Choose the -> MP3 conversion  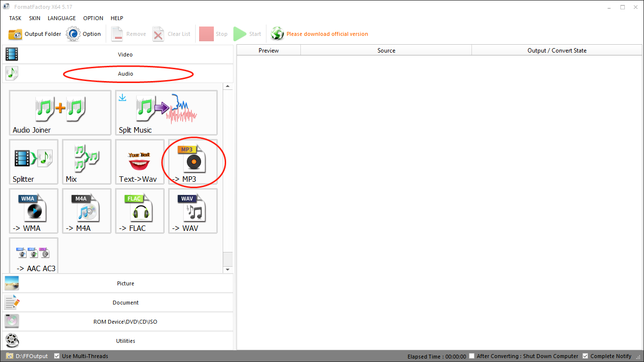pos(193,162)
